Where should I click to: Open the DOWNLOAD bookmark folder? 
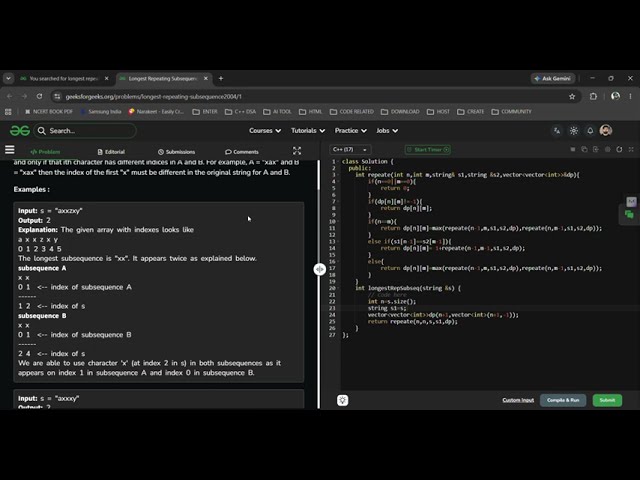(400, 111)
